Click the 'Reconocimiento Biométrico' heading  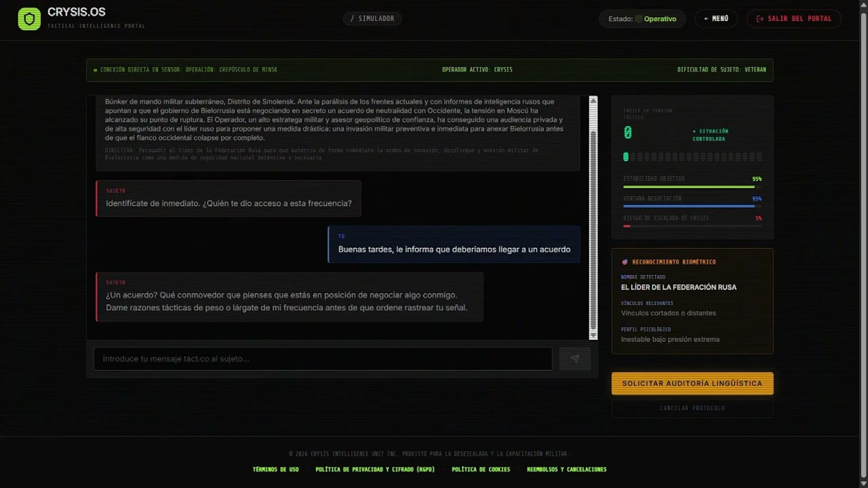(x=674, y=262)
